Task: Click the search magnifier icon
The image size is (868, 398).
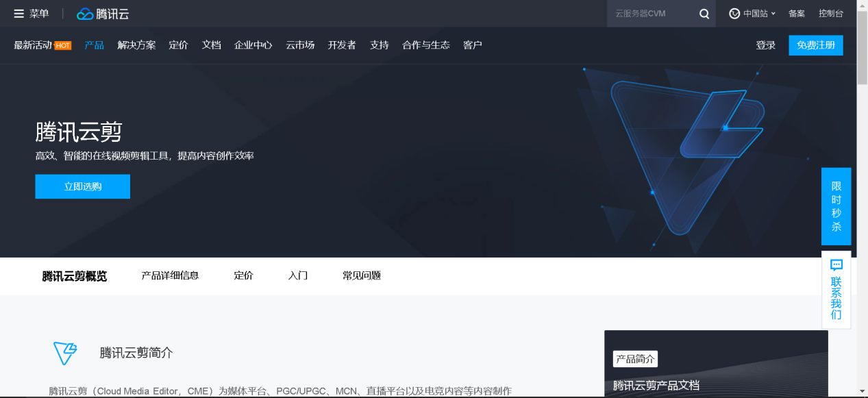Action: tap(704, 14)
